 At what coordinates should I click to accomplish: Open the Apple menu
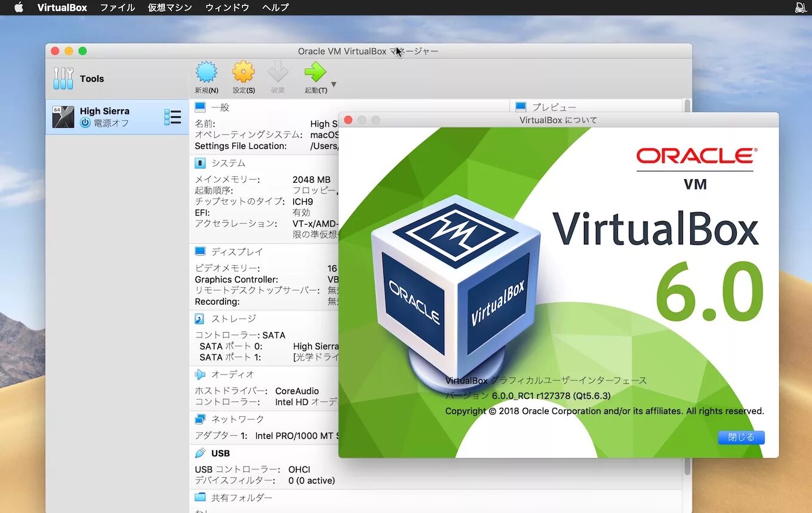pyautogui.click(x=19, y=7)
